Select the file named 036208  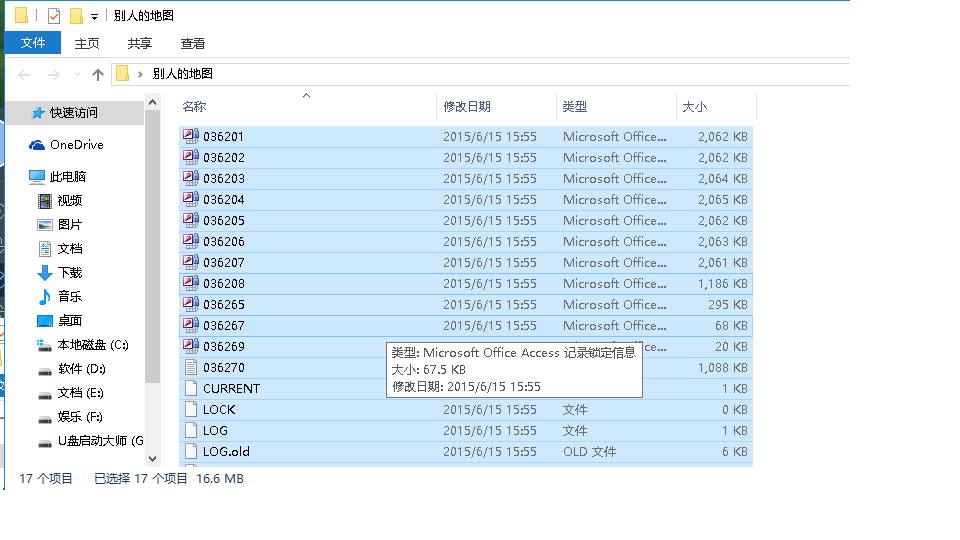point(223,283)
